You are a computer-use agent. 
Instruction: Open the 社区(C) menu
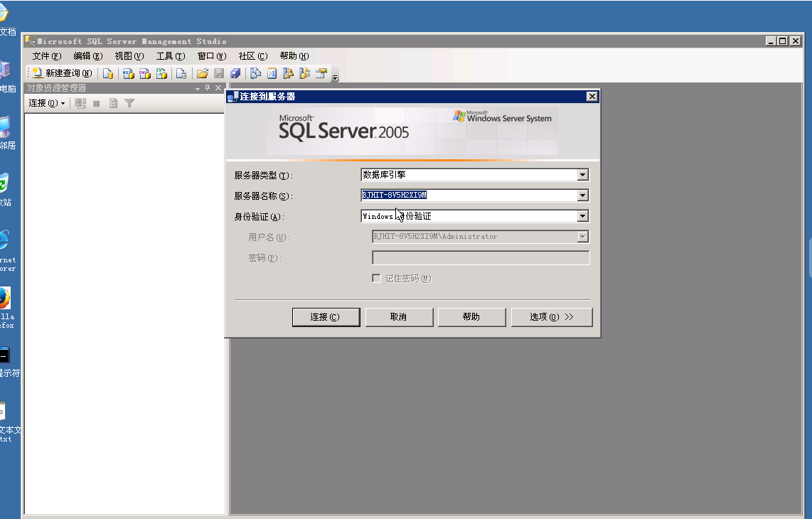pos(252,56)
